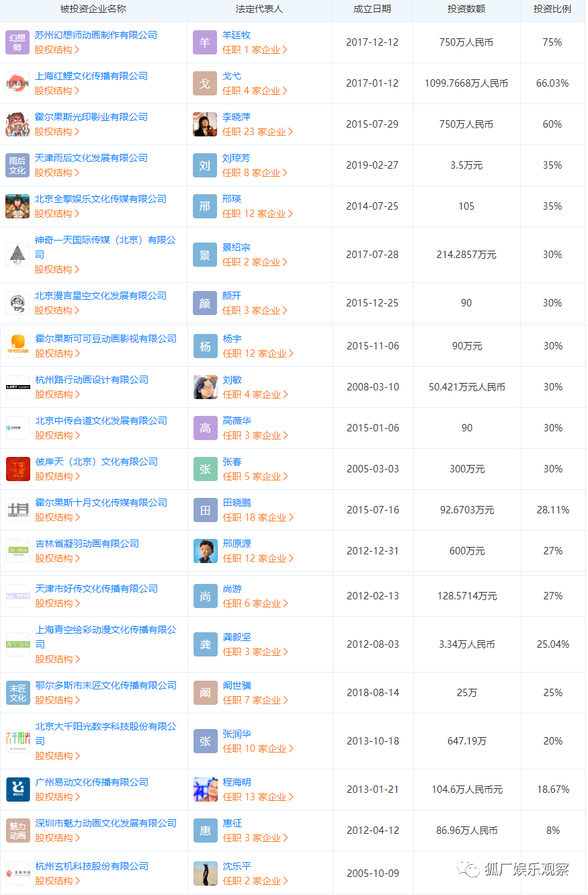This screenshot has height=895, width=588.
Task: Click 沈乐平's photo avatar
Action: (x=206, y=873)
